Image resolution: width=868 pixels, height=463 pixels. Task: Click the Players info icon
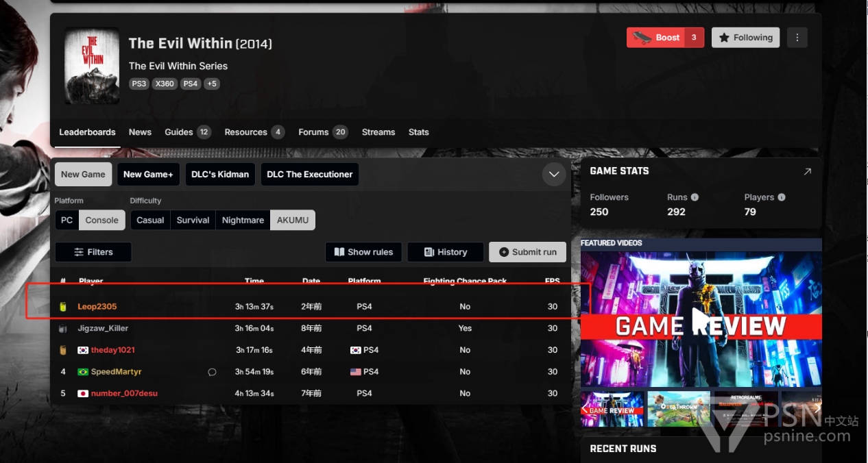(x=782, y=197)
